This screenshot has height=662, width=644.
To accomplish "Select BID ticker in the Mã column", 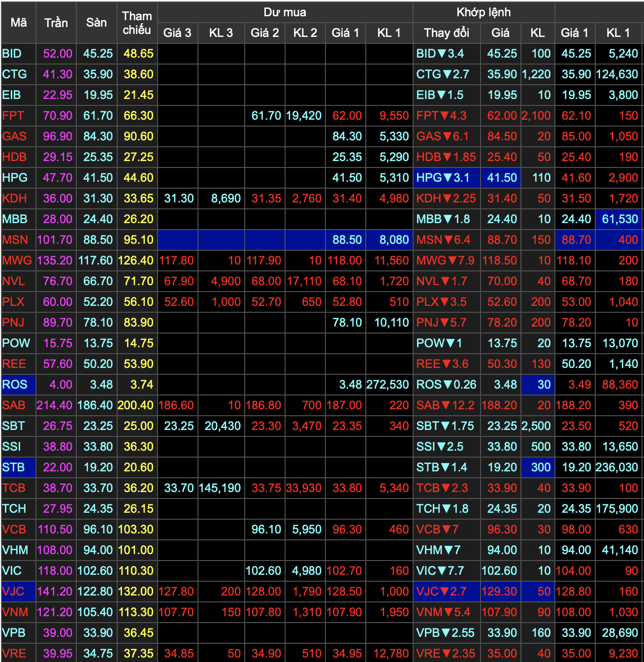I will pos(19,54).
